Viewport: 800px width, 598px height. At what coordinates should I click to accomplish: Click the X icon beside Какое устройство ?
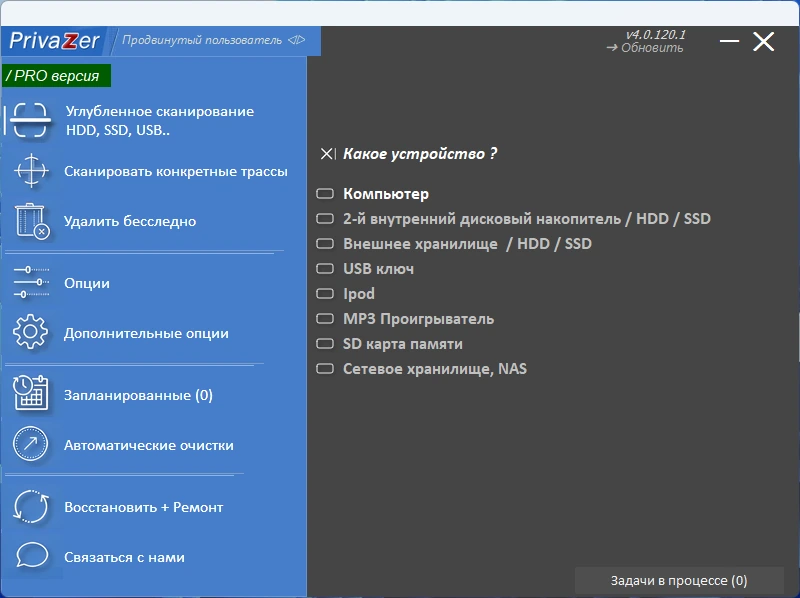328,154
